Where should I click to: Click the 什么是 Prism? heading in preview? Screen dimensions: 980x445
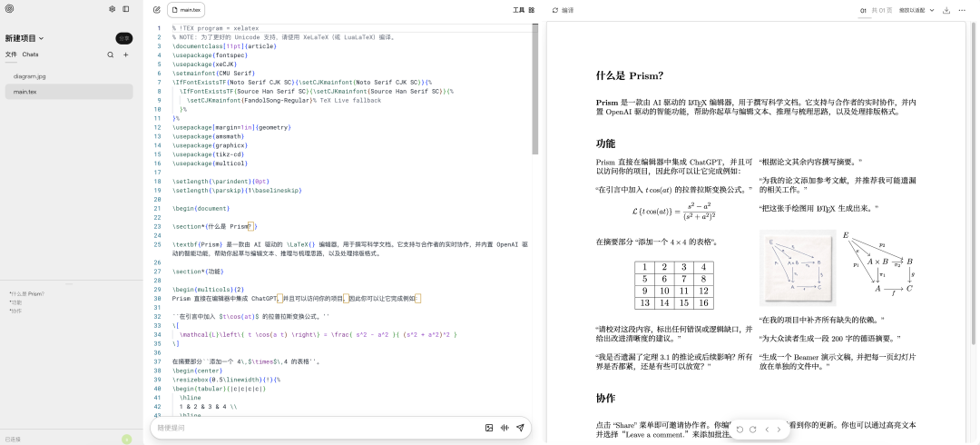(630, 75)
